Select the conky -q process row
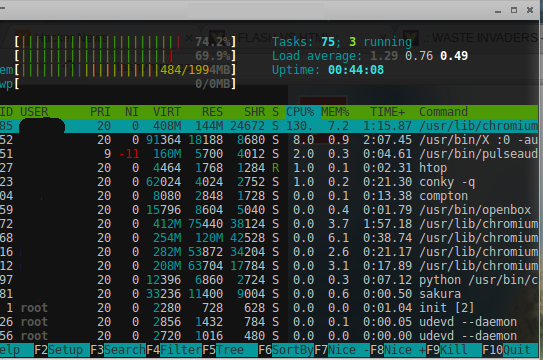The width and height of the screenshot is (543, 360). click(269, 182)
